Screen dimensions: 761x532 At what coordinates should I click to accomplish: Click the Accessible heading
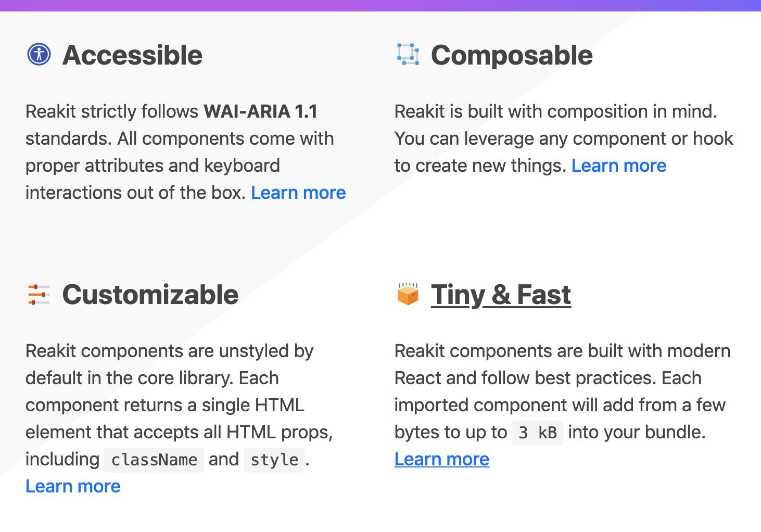click(x=132, y=55)
